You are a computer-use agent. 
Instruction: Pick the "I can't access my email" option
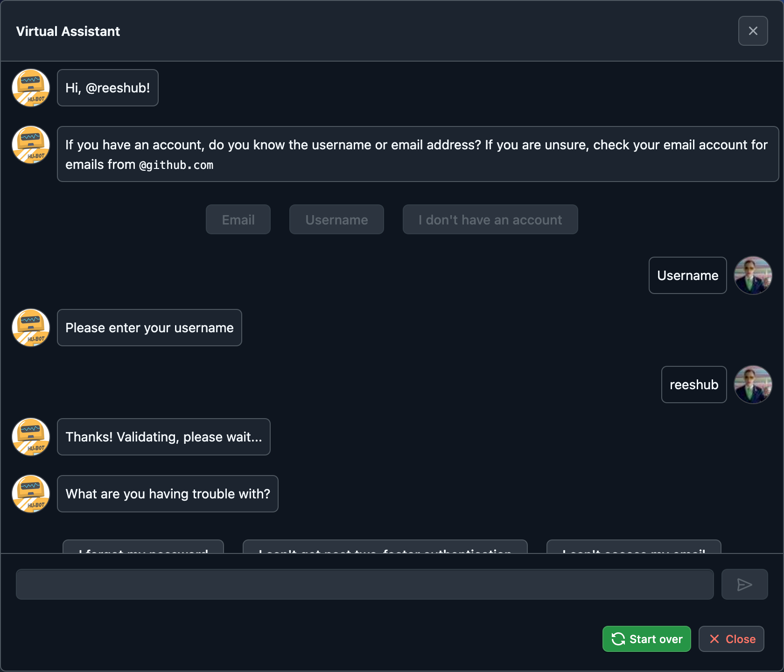point(634,547)
